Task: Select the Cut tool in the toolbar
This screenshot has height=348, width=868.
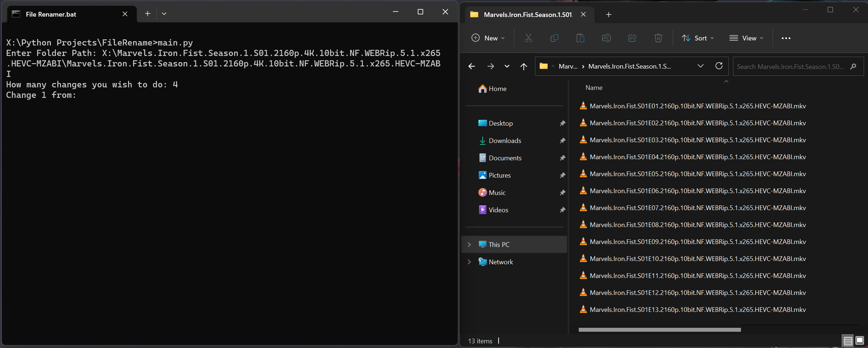Action: [x=528, y=38]
